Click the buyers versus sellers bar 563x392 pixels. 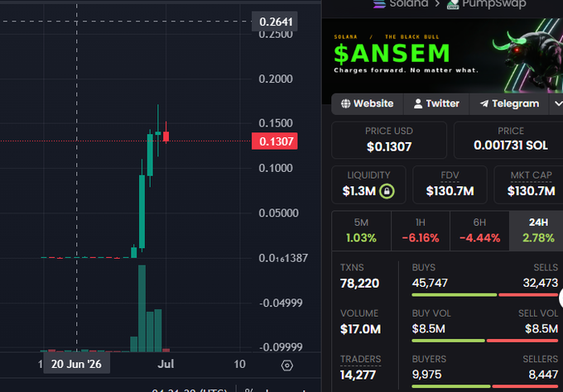click(484, 386)
